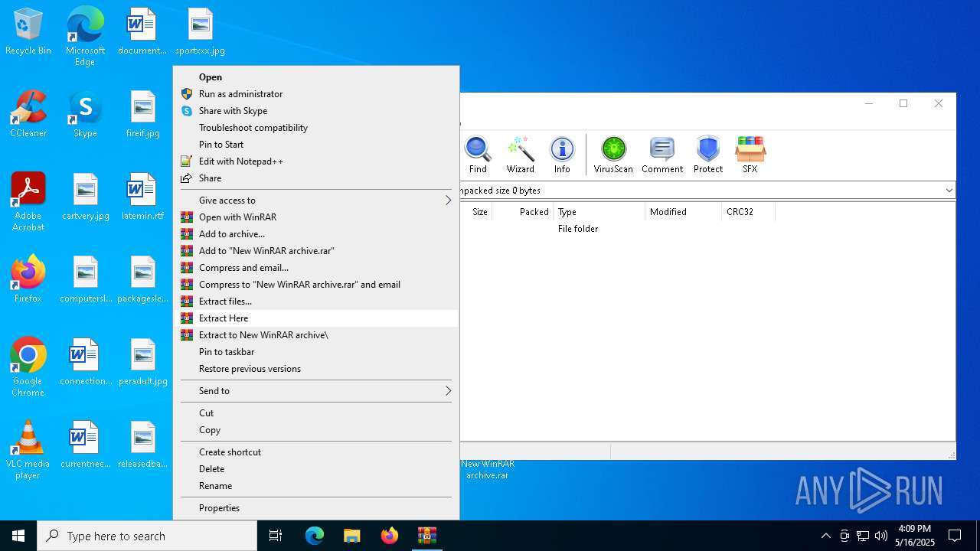Select Share with Skype option
Image resolution: width=980 pixels, height=551 pixels.
coord(316,111)
